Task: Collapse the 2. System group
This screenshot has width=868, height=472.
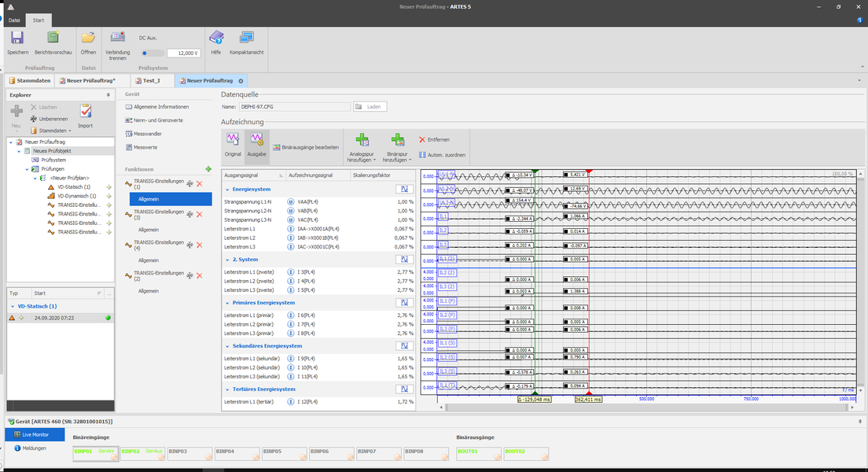Action: tap(227, 260)
